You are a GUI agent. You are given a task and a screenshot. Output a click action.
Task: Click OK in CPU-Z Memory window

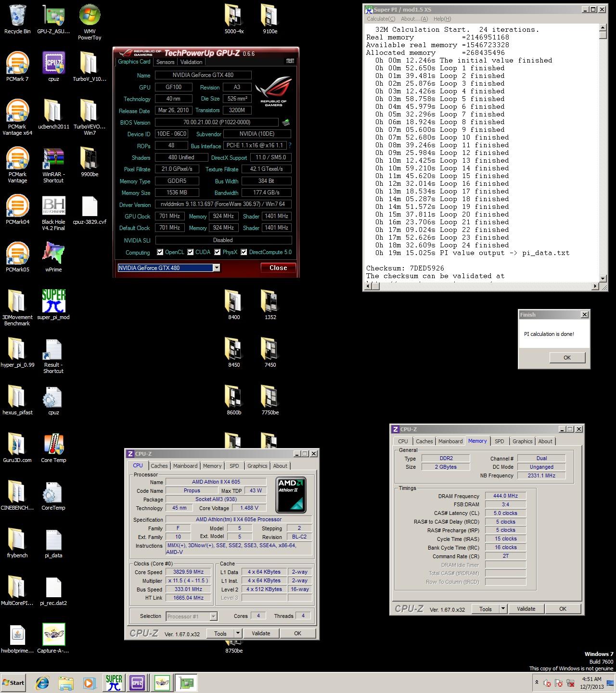[x=563, y=609]
